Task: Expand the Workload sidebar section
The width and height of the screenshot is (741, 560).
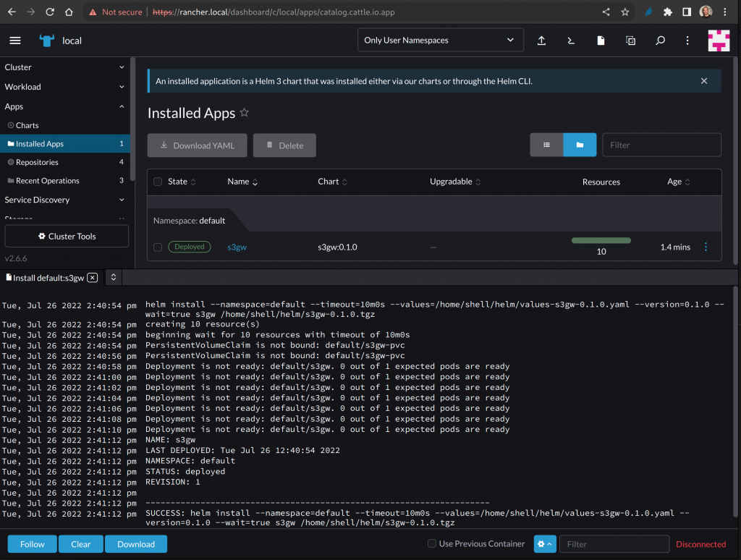Action: click(65, 87)
